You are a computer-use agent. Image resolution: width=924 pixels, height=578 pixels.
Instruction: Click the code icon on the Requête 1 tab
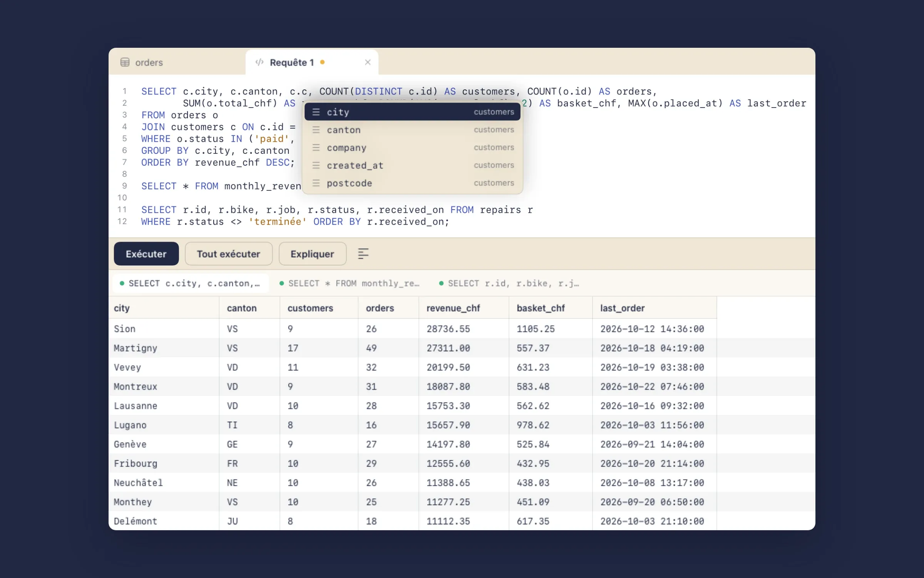259,62
